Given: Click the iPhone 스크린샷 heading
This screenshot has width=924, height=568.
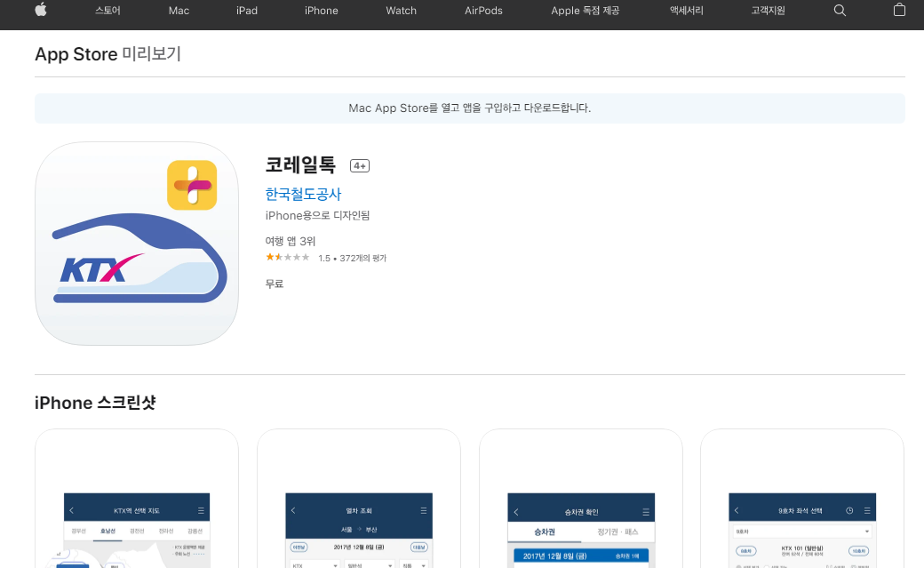Looking at the screenshot, I should coord(95,403).
